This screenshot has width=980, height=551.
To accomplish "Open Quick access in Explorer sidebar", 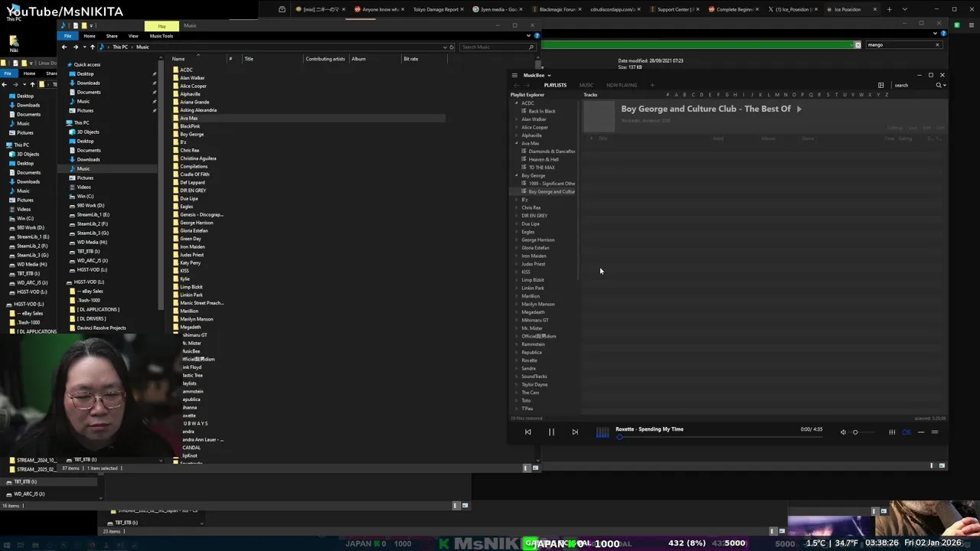I will 87,64.
